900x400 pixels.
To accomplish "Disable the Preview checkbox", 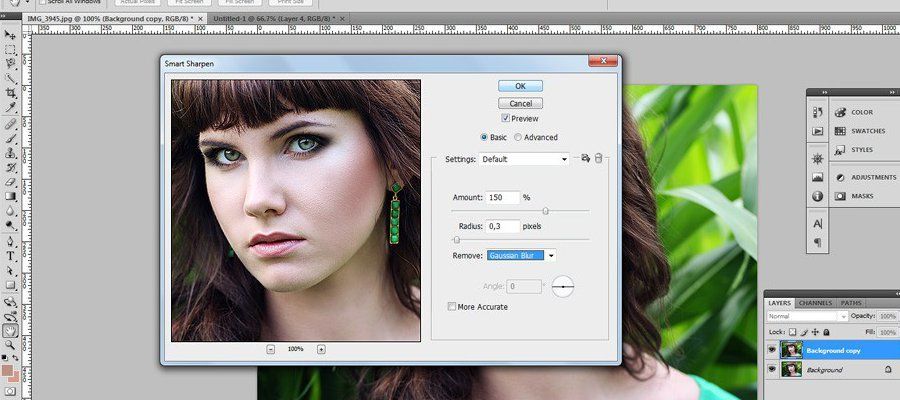I will pos(506,119).
